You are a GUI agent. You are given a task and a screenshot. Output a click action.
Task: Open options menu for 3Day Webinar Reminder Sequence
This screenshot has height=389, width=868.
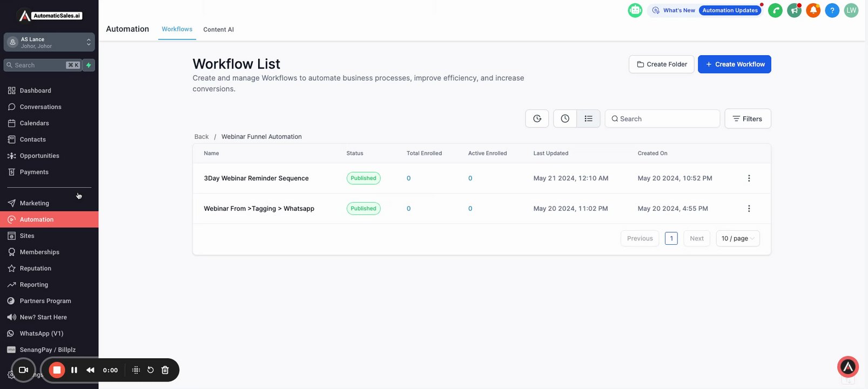(749, 178)
